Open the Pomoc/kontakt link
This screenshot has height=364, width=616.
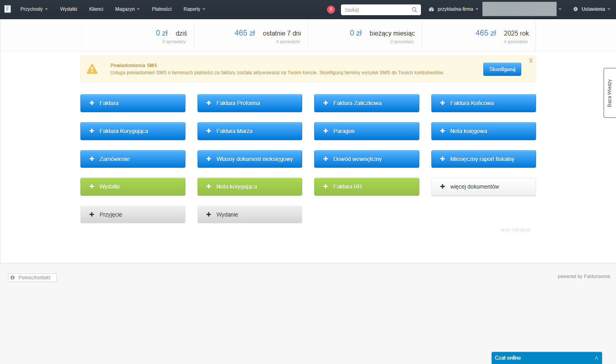click(32, 278)
